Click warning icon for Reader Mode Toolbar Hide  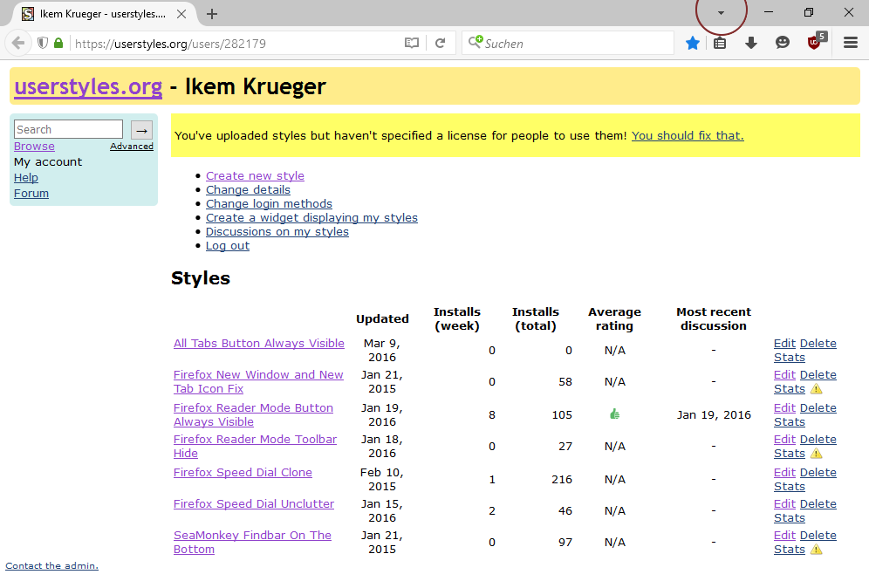pos(816,454)
